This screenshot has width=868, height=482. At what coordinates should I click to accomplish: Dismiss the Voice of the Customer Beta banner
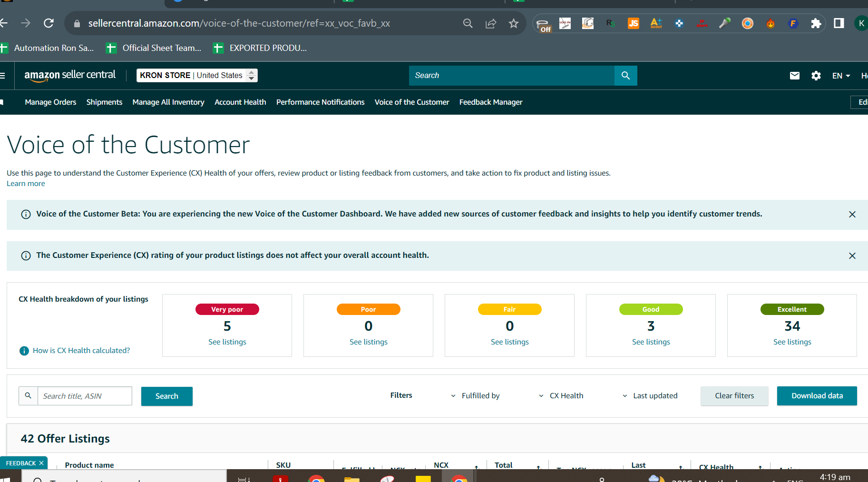[852, 215]
